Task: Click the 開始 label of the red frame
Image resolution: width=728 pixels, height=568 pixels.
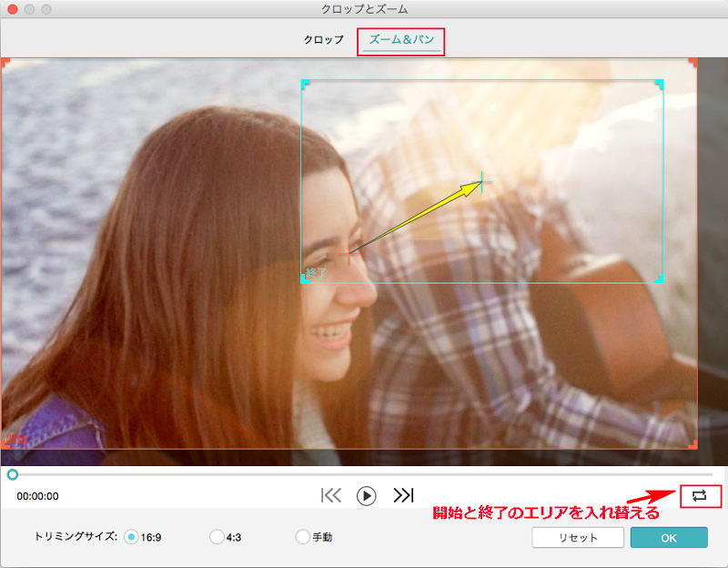Action: pos(16,439)
